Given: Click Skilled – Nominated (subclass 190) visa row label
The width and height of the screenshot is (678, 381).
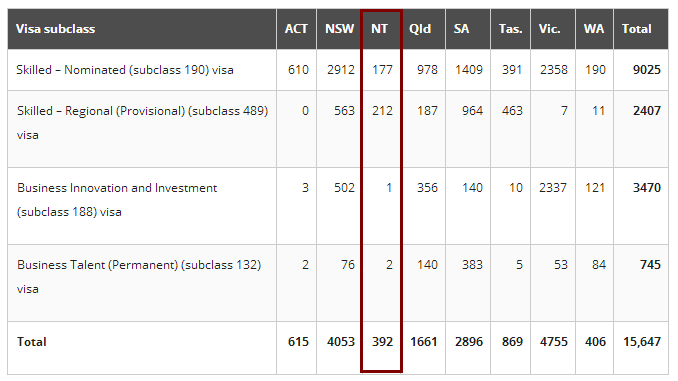Looking at the screenshot, I should 125,70.
